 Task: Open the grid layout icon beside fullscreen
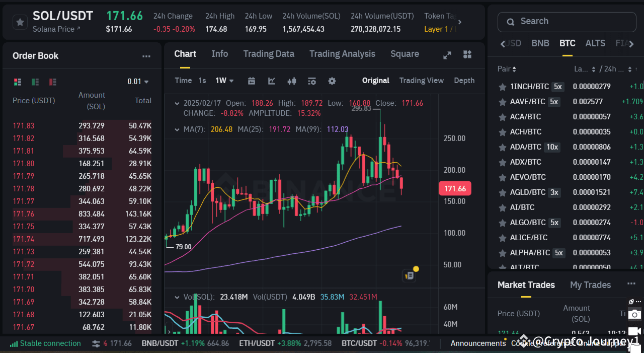[467, 55]
